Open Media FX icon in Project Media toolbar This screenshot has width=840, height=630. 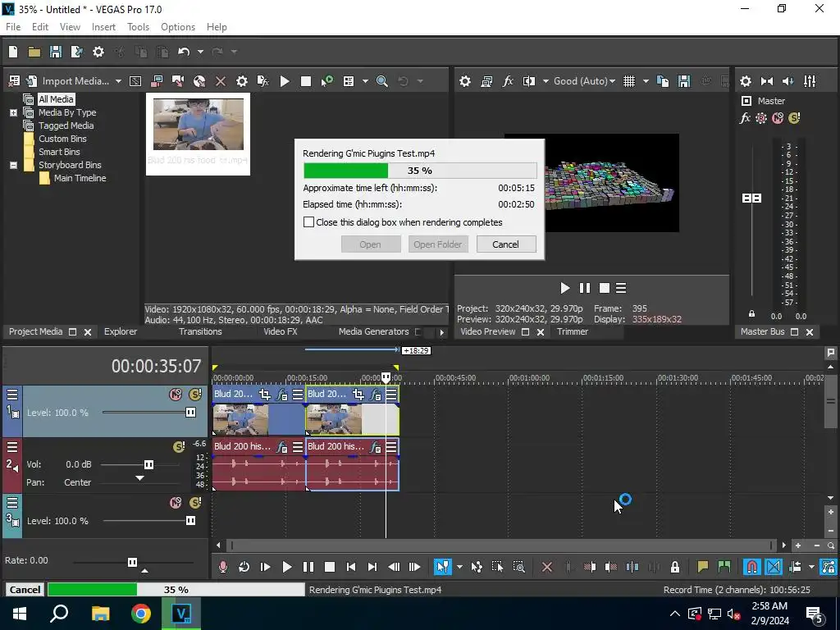[263, 81]
